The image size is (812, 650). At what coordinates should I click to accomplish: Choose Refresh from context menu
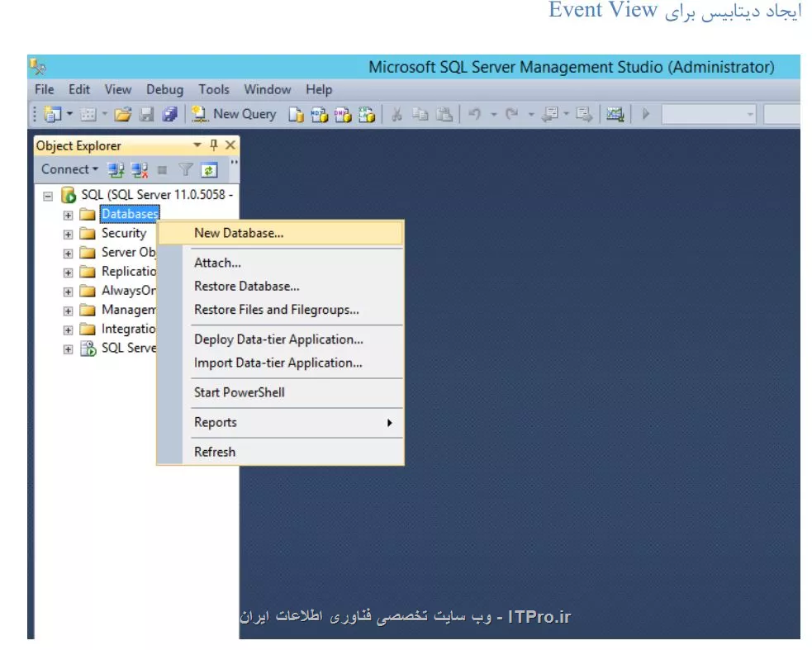[x=280, y=452]
